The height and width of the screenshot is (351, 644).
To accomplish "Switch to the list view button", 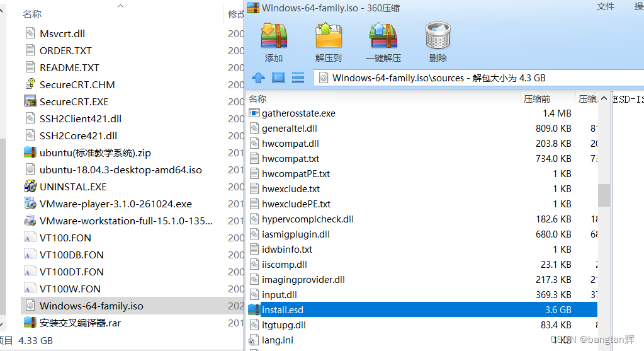I will (298, 78).
